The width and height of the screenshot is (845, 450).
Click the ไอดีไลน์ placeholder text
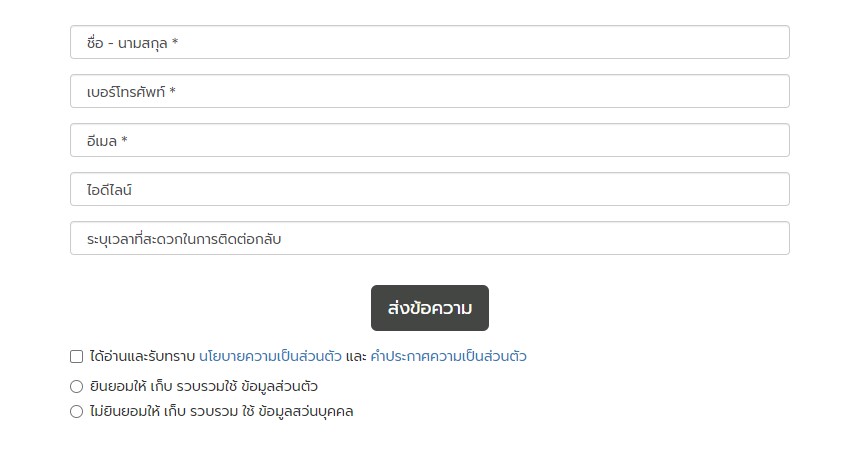[x=109, y=190]
